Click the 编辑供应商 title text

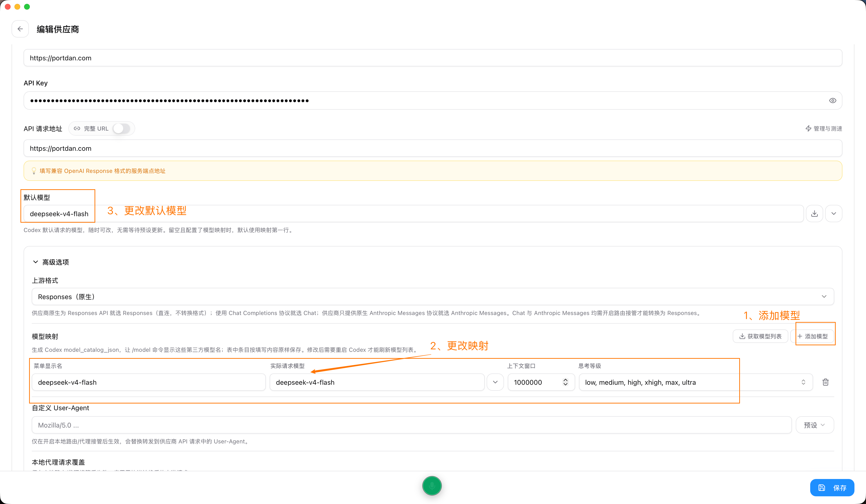[x=58, y=29]
